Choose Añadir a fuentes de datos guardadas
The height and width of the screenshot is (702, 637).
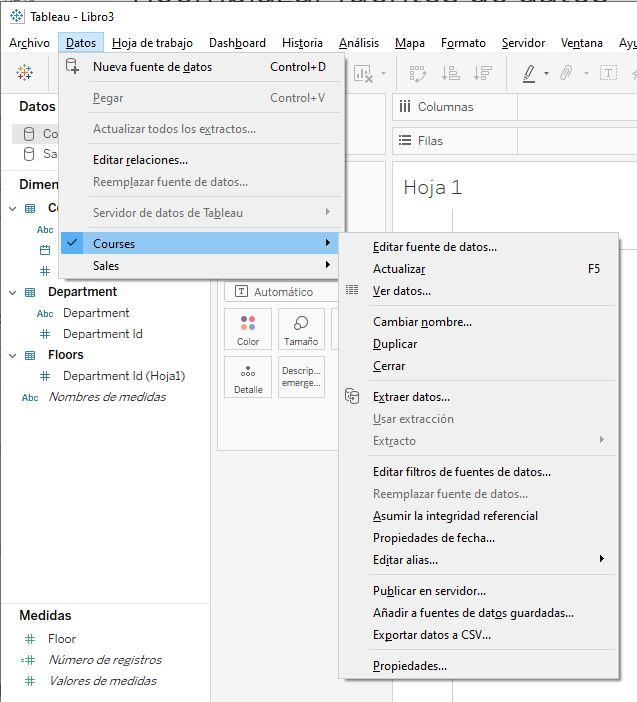479,612
